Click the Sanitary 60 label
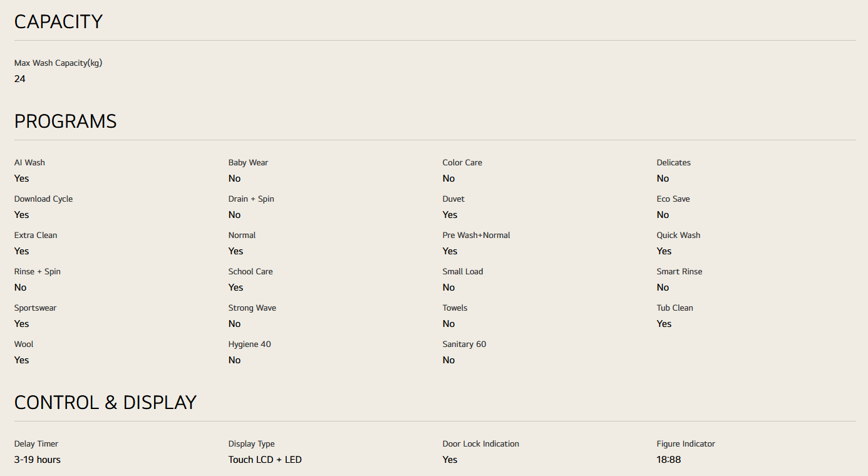This screenshot has width=868, height=476. pyautogui.click(x=464, y=344)
